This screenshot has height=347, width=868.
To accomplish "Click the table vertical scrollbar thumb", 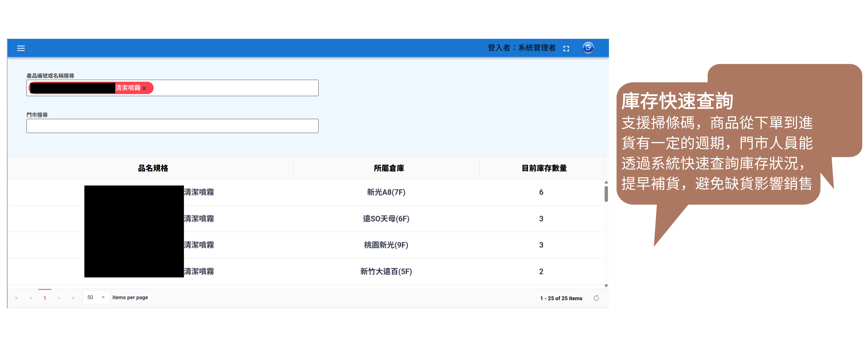I will (606, 194).
